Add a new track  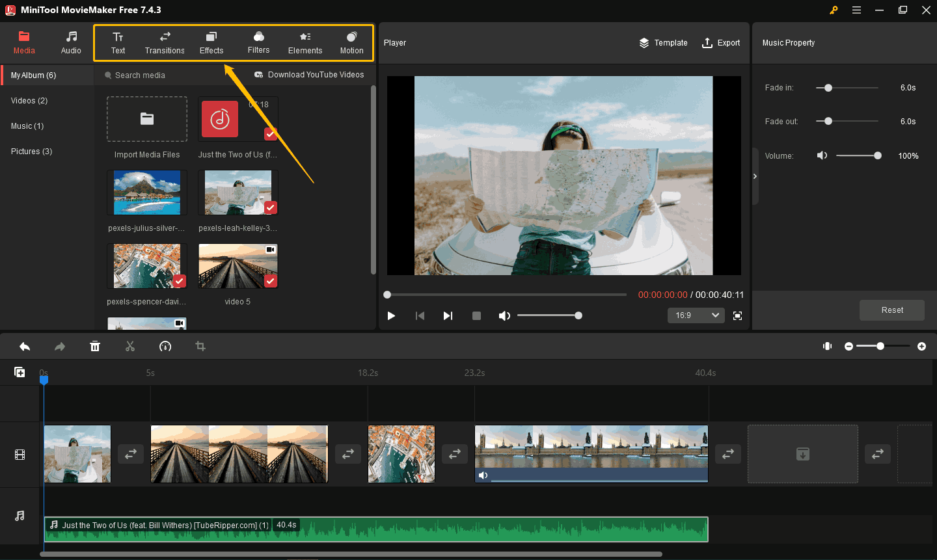(x=20, y=372)
